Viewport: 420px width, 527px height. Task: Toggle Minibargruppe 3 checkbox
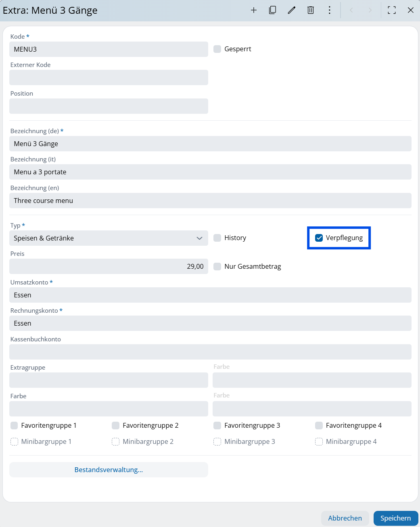(x=217, y=441)
